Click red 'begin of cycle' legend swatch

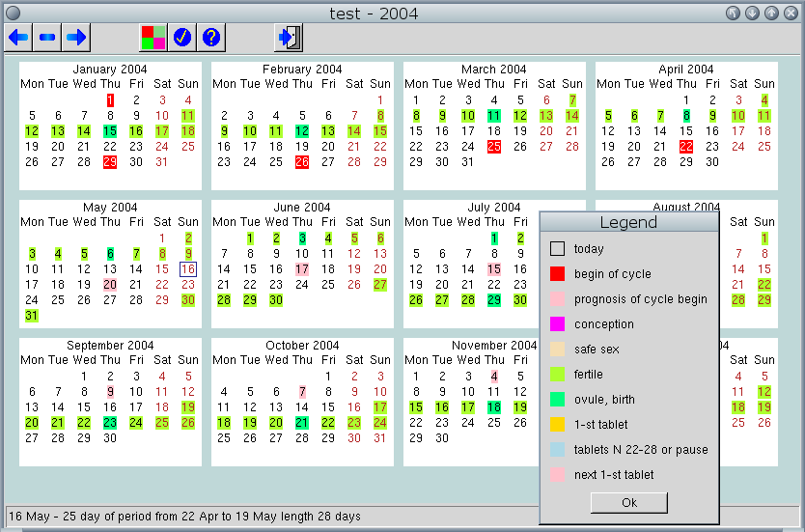pos(557,274)
